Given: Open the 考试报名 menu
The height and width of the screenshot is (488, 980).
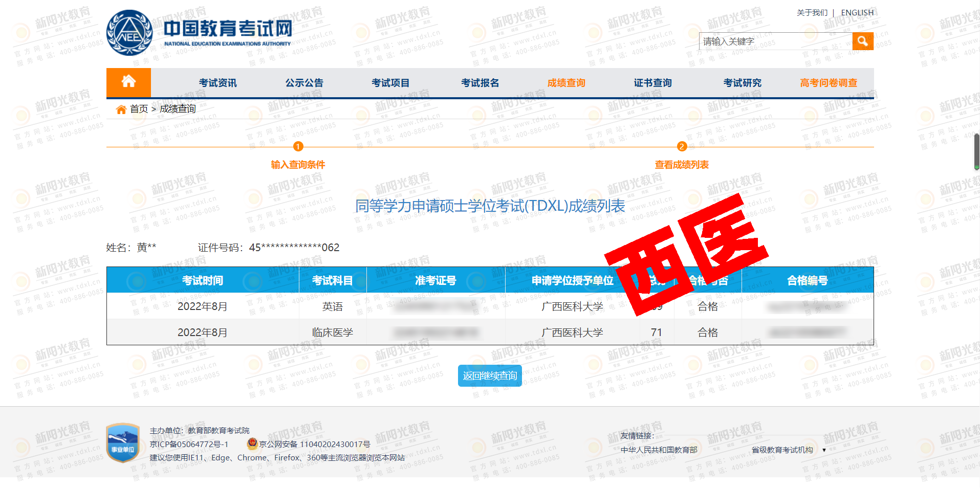Looking at the screenshot, I should tap(480, 83).
